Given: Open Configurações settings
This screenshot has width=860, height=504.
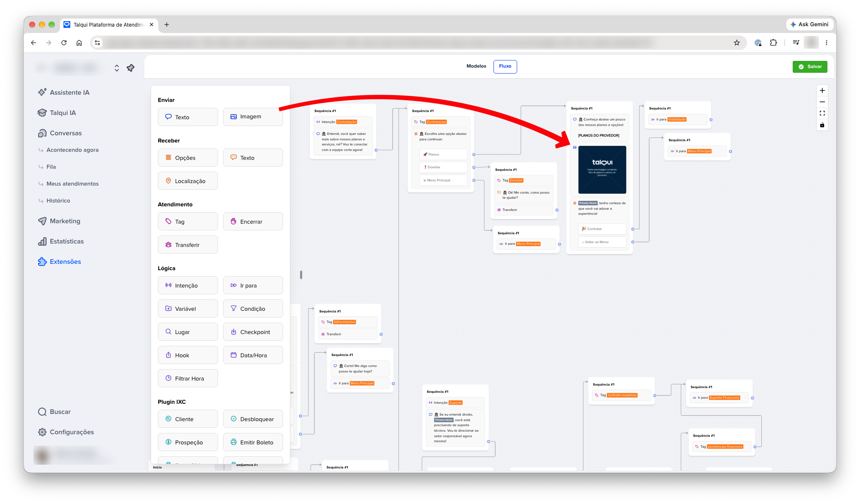Looking at the screenshot, I should coord(66,432).
